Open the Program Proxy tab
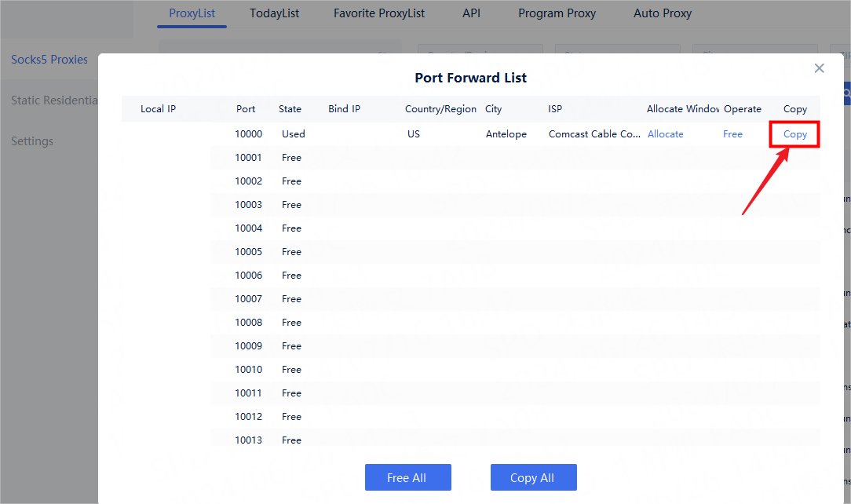The width and height of the screenshot is (851, 504). [x=557, y=13]
